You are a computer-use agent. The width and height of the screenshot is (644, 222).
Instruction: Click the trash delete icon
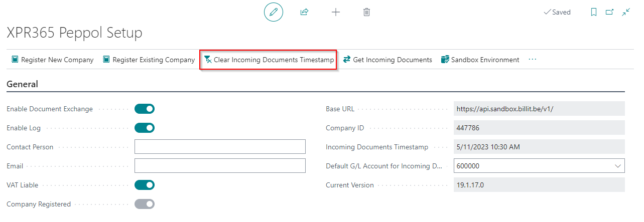367,12
